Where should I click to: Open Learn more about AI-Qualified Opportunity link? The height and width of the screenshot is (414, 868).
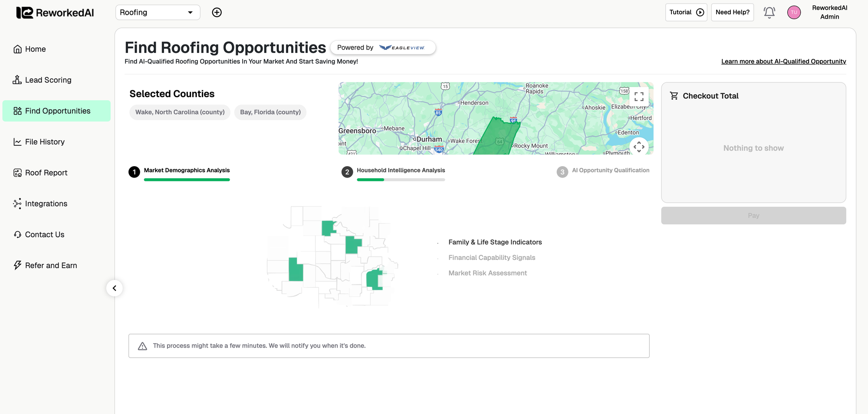pyautogui.click(x=783, y=62)
